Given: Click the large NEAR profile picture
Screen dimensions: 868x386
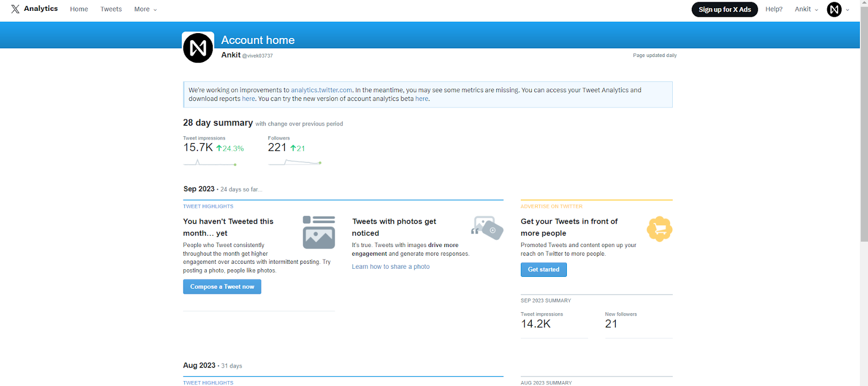Looking at the screenshot, I should (198, 48).
